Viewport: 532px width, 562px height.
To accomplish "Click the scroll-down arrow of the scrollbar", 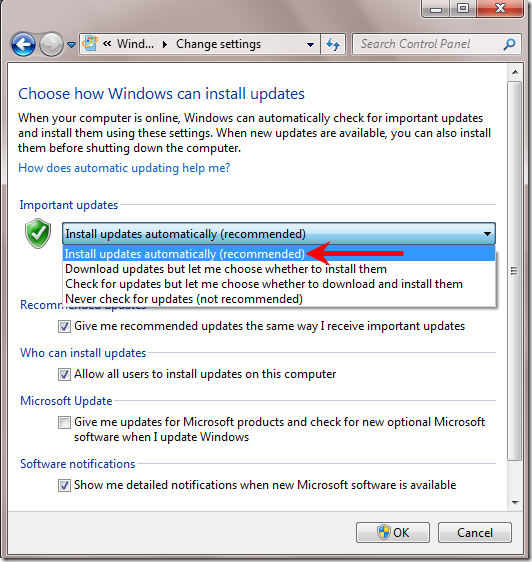I will 515,503.
